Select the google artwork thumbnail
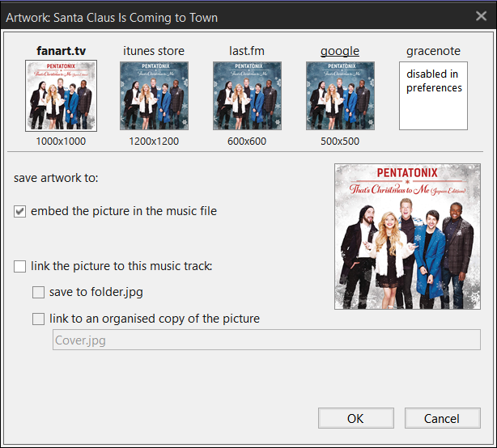The width and height of the screenshot is (497, 448). (x=340, y=95)
